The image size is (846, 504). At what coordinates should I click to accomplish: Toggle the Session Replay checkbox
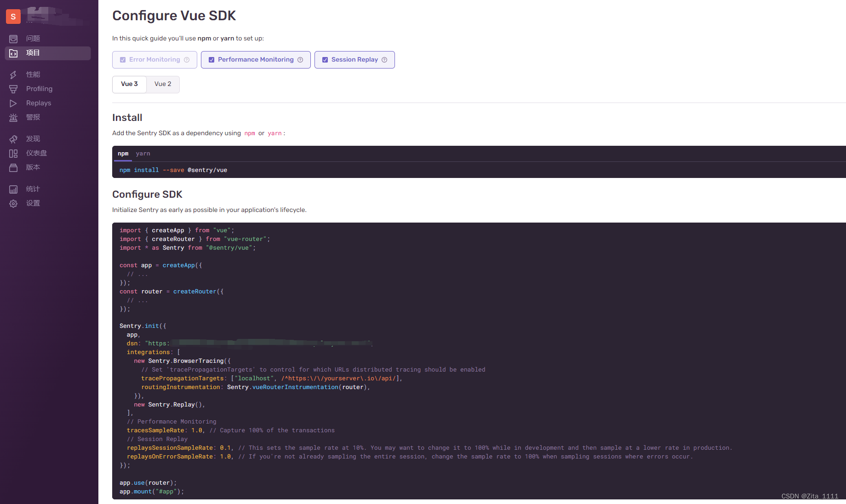(325, 60)
